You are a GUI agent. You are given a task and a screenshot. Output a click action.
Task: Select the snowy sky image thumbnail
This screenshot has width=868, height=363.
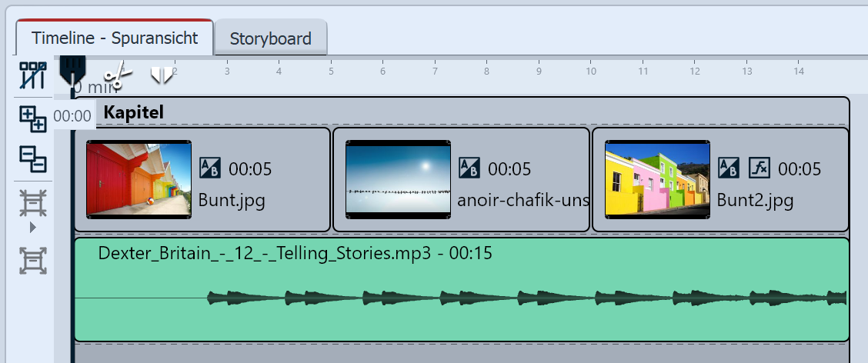(x=398, y=179)
